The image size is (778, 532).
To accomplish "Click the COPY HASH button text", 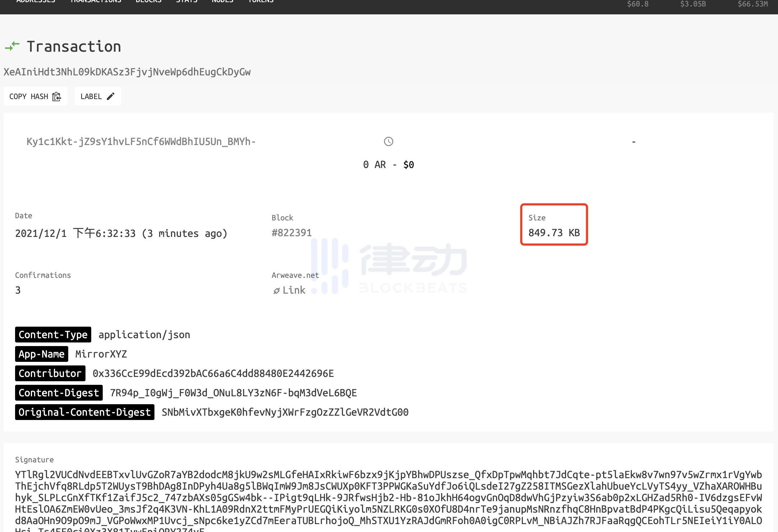I will pyautogui.click(x=29, y=97).
